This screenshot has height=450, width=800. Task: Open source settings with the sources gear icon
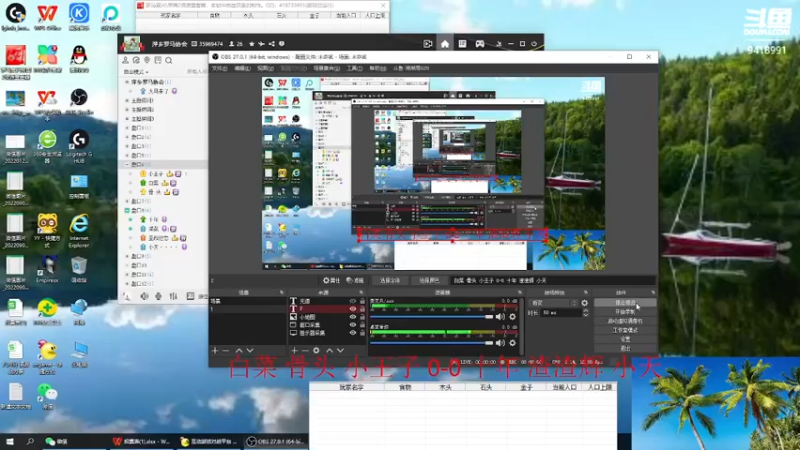316,351
